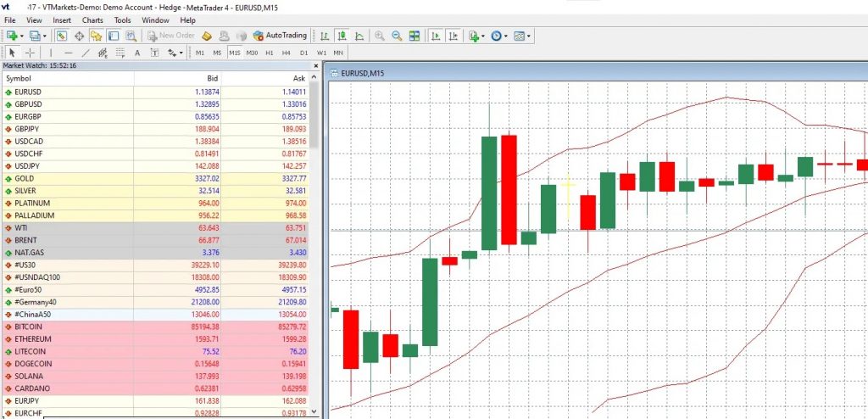The height and width of the screenshot is (419, 868).
Task: Switch to Candlesticks chart icon
Action: pos(342,36)
